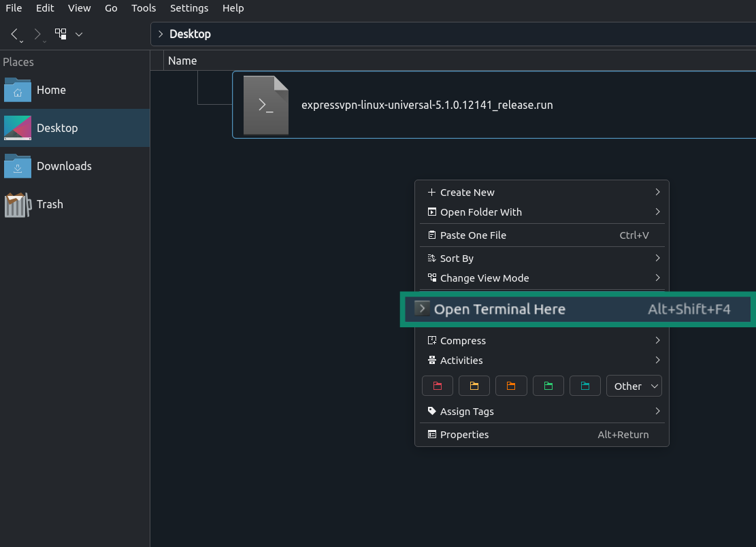Select the expressvpn .run file icon
Viewport: 756px width, 547px height.
(266, 105)
